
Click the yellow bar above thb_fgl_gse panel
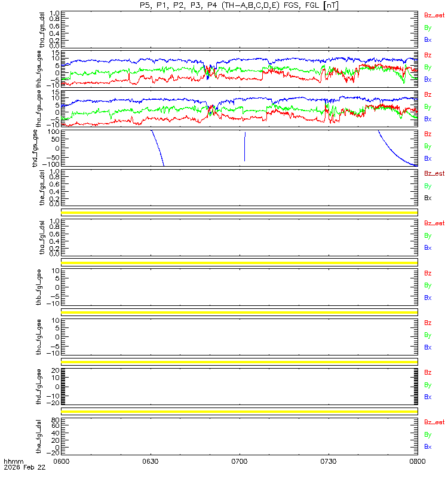point(240,262)
